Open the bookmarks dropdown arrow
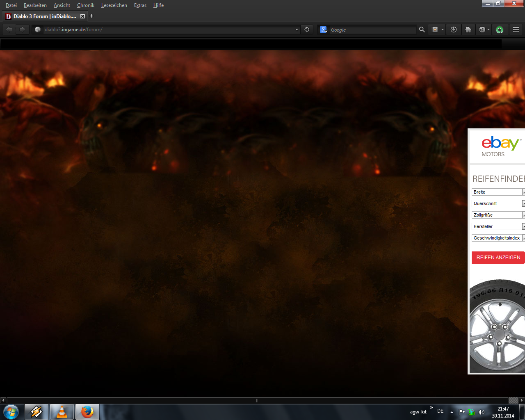The height and width of the screenshot is (420, 525). (443, 30)
